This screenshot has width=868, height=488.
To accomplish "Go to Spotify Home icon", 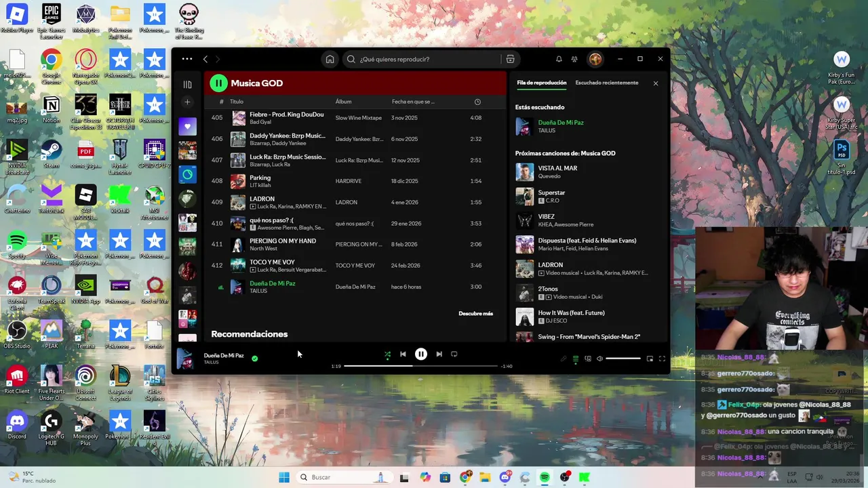I will click(x=330, y=59).
